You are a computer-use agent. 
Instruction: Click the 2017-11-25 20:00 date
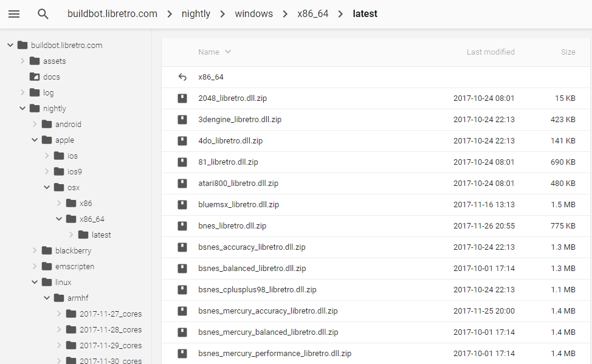click(x=484, y=311)
